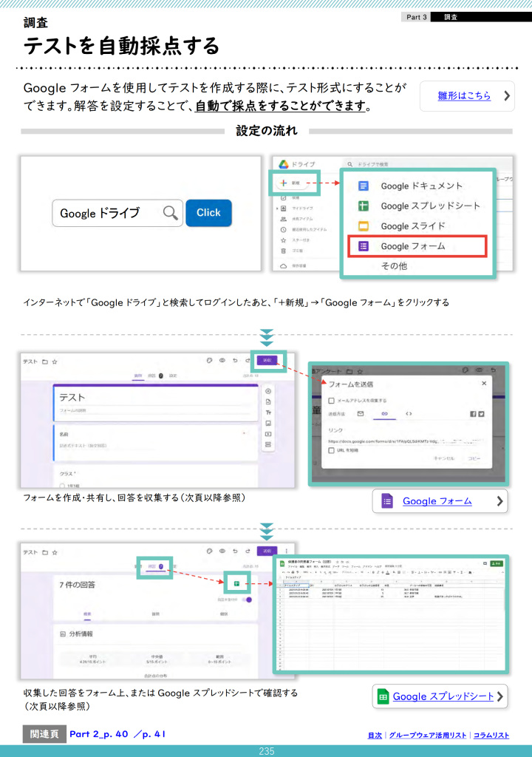Viewport: 532px width, 757px height.
Task: Switch to the 設定 tab in the form editor
Action: tap(173, 376)
